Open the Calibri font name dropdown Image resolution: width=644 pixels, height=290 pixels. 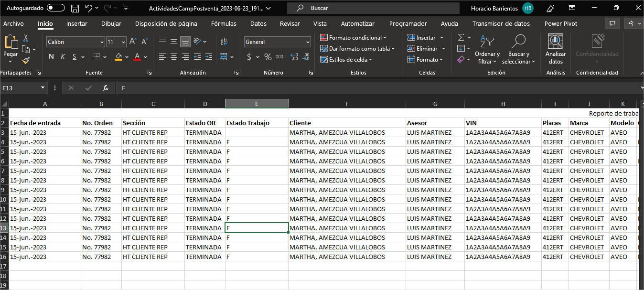[x=102, y=42]
